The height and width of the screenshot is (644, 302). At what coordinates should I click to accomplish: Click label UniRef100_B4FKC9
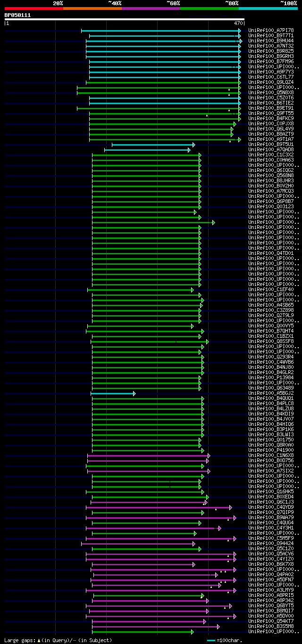tap(271, 118)
